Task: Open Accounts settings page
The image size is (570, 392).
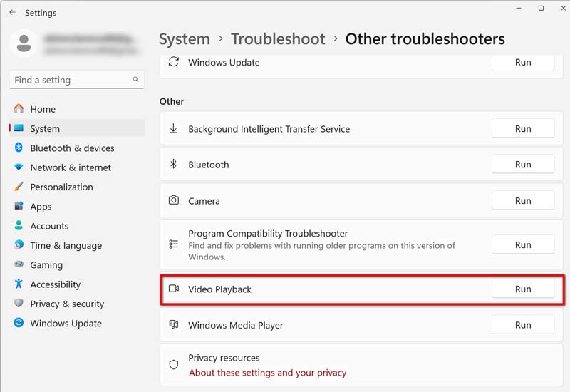Action: point(77,225)
